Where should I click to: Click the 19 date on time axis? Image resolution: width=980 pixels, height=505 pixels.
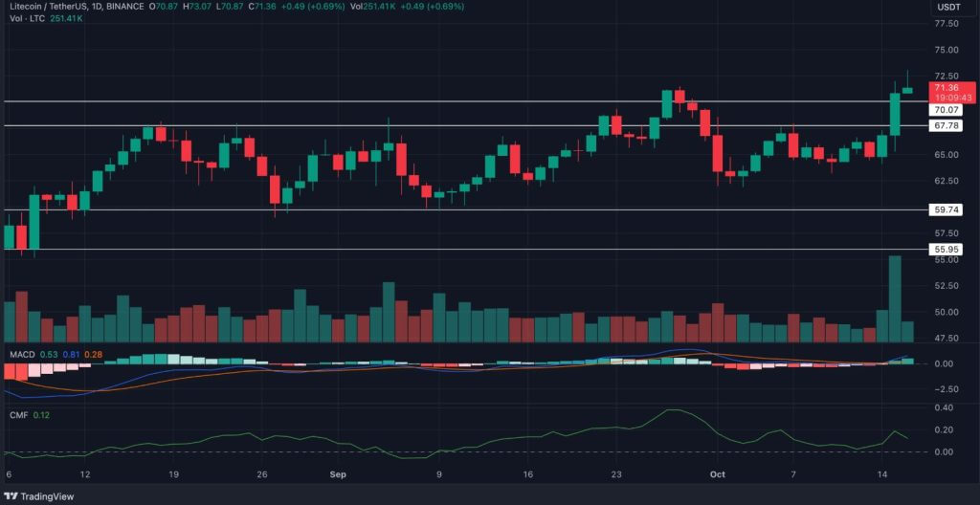[x=174, y=474]
